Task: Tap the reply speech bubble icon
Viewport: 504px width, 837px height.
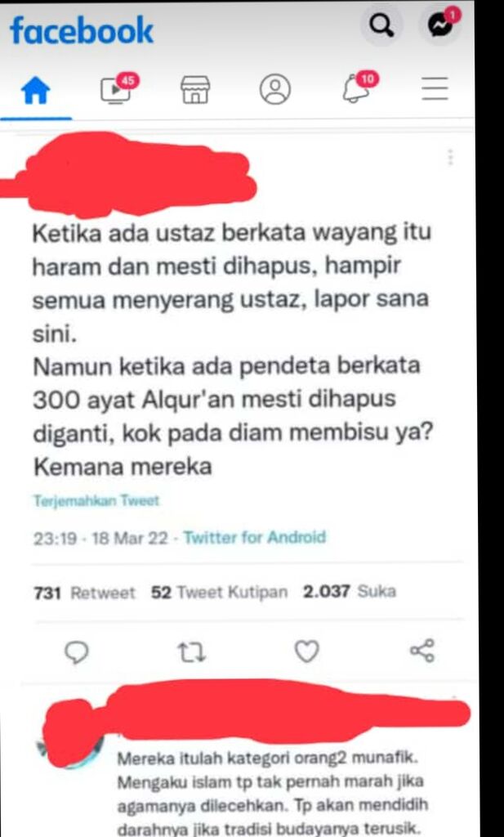Action: click(x=76, y=651)
